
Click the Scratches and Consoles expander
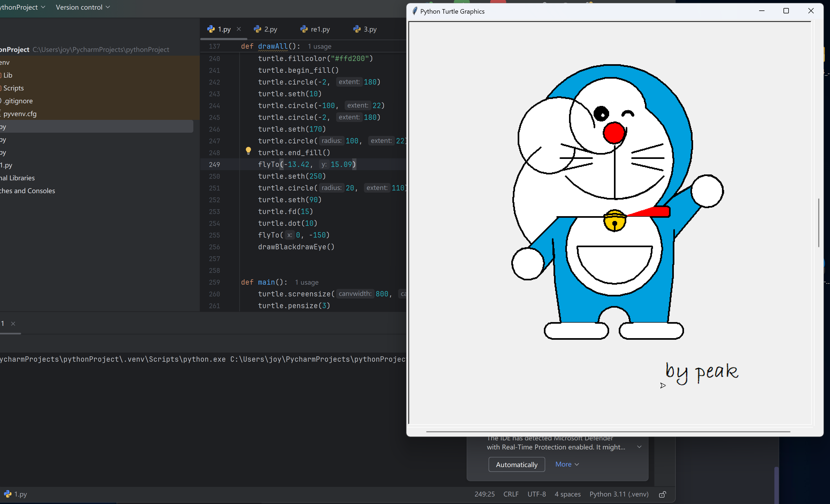point(27,190)
